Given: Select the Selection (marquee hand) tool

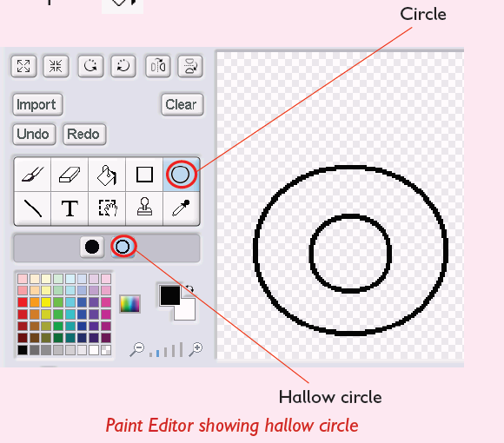Looking at the screenshot, I should pyautogui.click(x=107, y=208).
